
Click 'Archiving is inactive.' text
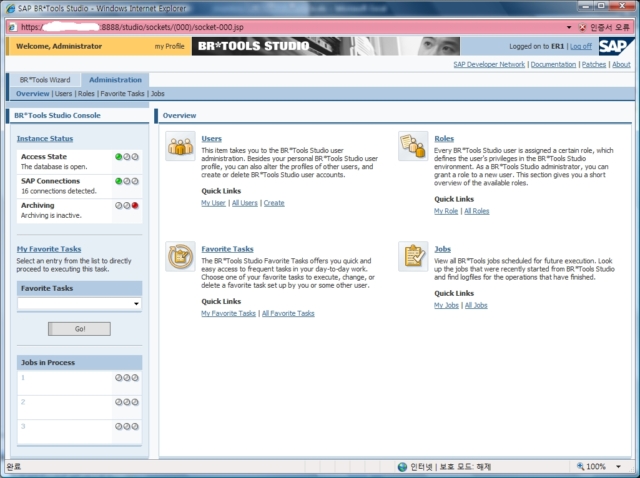click(51, 216)
